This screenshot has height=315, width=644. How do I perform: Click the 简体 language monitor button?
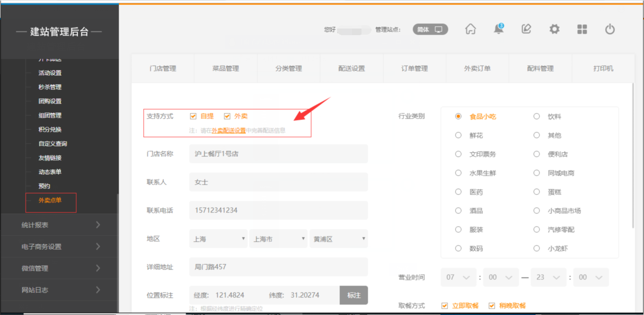[x=430, y=29]
